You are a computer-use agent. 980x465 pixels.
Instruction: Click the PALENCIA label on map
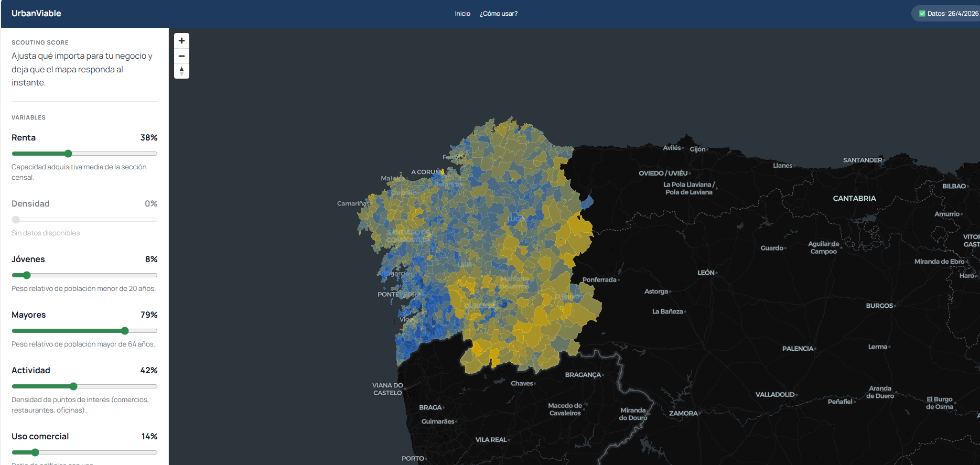[798, 349]
